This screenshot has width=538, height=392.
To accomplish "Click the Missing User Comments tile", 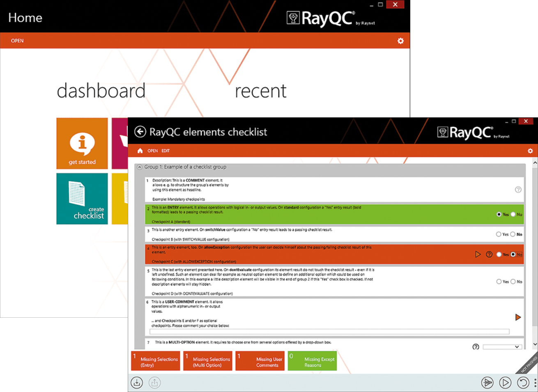I will click(x=260, y=361).
